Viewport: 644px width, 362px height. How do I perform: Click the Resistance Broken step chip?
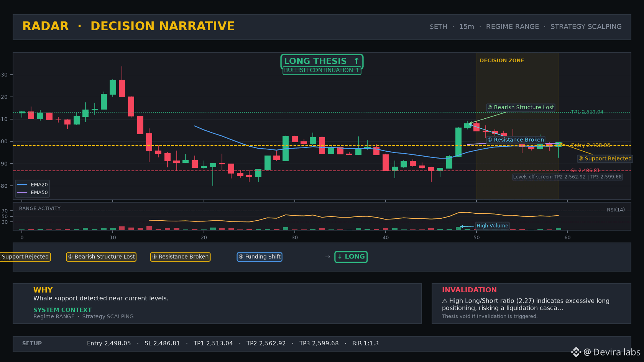(180, 257)
